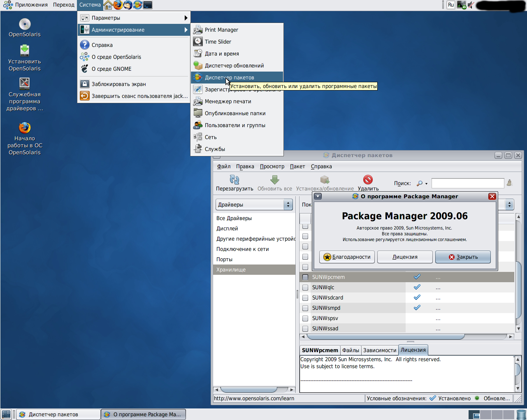
Task: Expand the Драйверы category dropdown
Action: tap(288, 204)
